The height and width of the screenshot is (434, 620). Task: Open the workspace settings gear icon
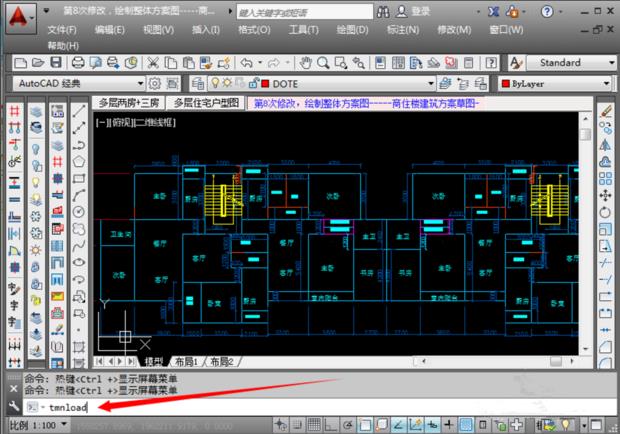pyautogui.click(x=154, y=83)
